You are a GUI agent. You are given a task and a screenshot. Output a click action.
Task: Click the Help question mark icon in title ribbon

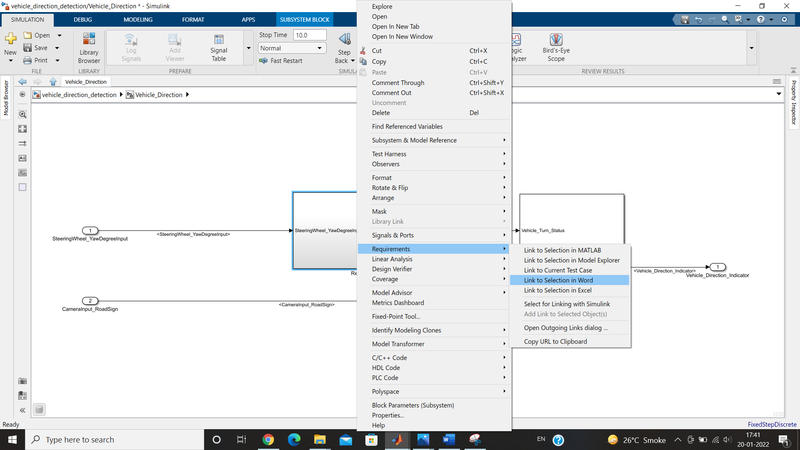pos(761,19)
